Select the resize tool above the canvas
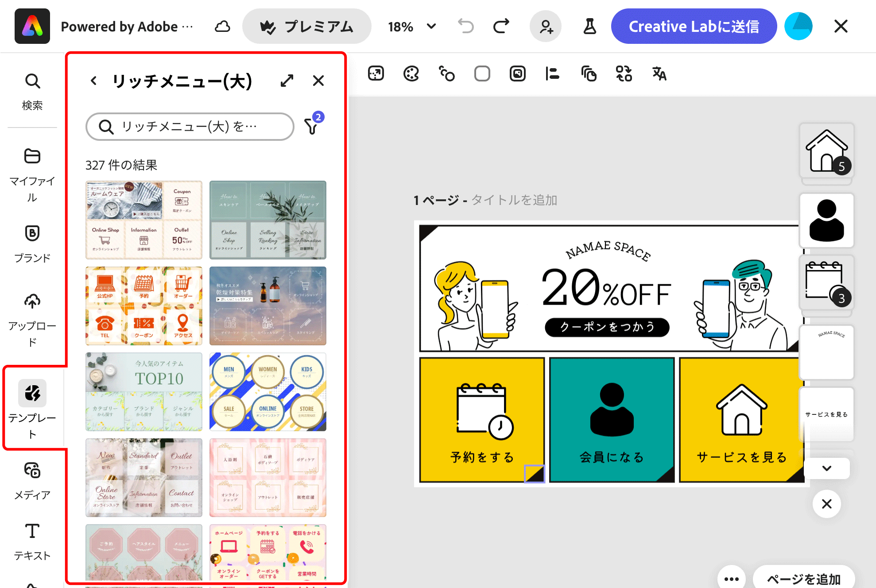The height and width of the screenshot is (588, 876). pos(376,73)
